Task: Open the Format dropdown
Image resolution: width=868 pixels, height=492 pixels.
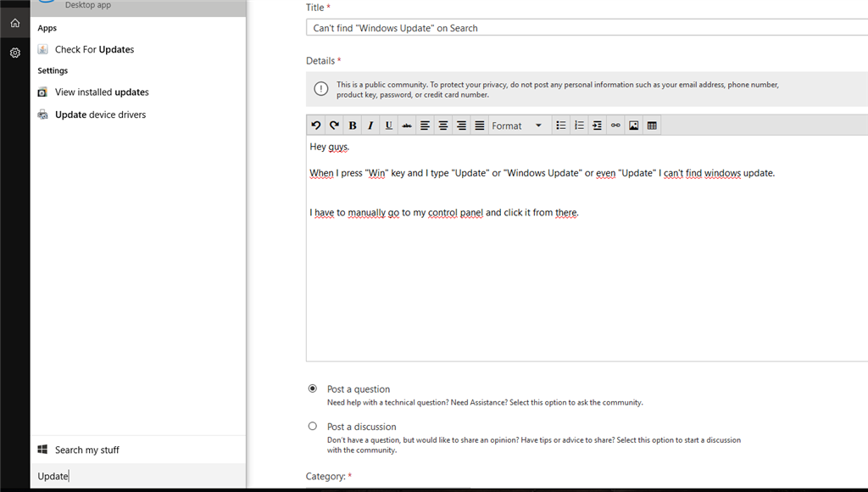Action: coord(516,126)
